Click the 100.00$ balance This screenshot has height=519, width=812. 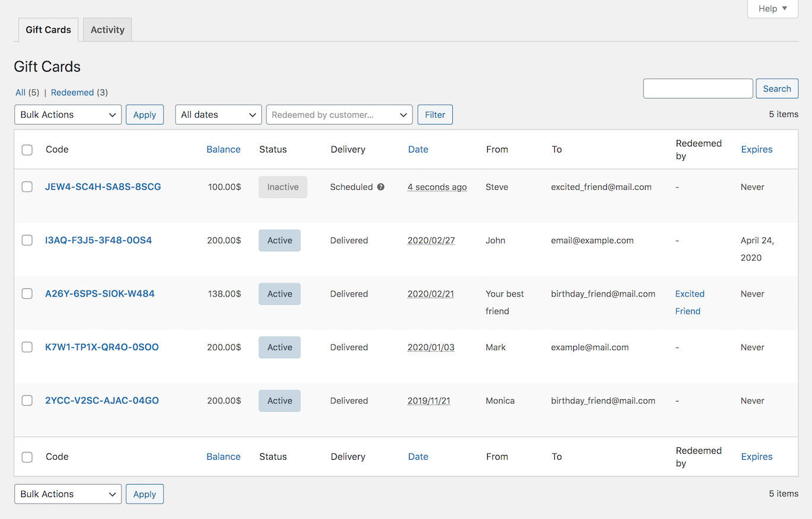(225, 187)
